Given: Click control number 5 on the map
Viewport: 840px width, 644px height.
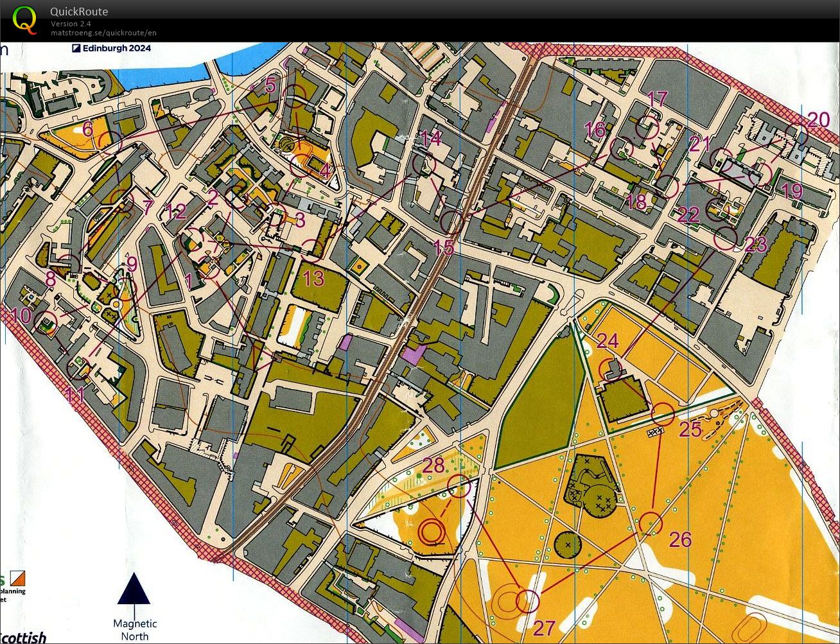Looking at the screenshot, I should [270, 85].
